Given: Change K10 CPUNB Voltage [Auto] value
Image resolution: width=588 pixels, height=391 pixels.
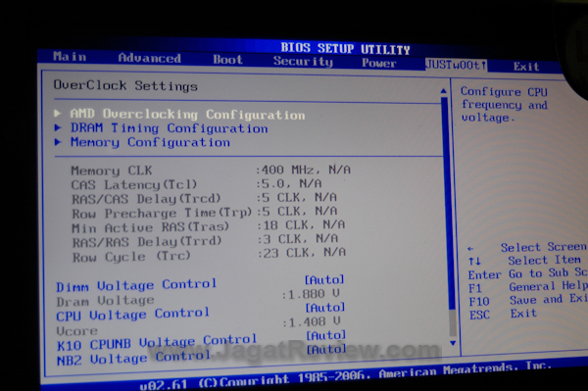Looking at the screenshot, I should pyautogui.click(x=326, y=335).
